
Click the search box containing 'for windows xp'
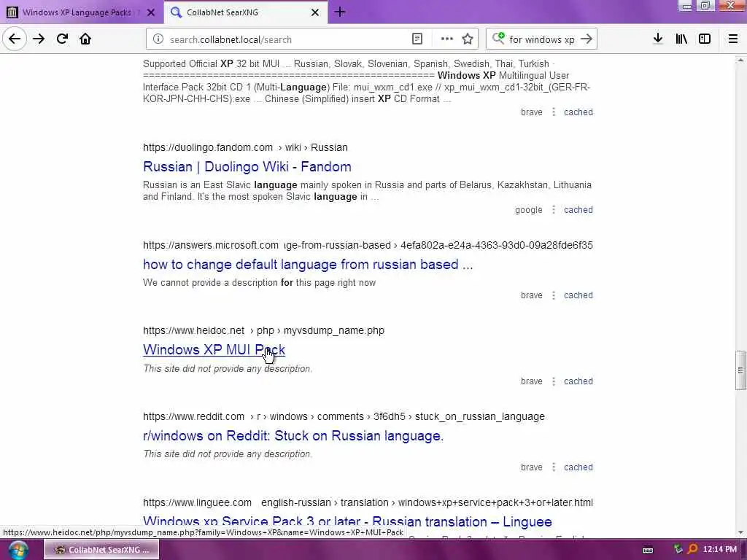tap(542, 39)
